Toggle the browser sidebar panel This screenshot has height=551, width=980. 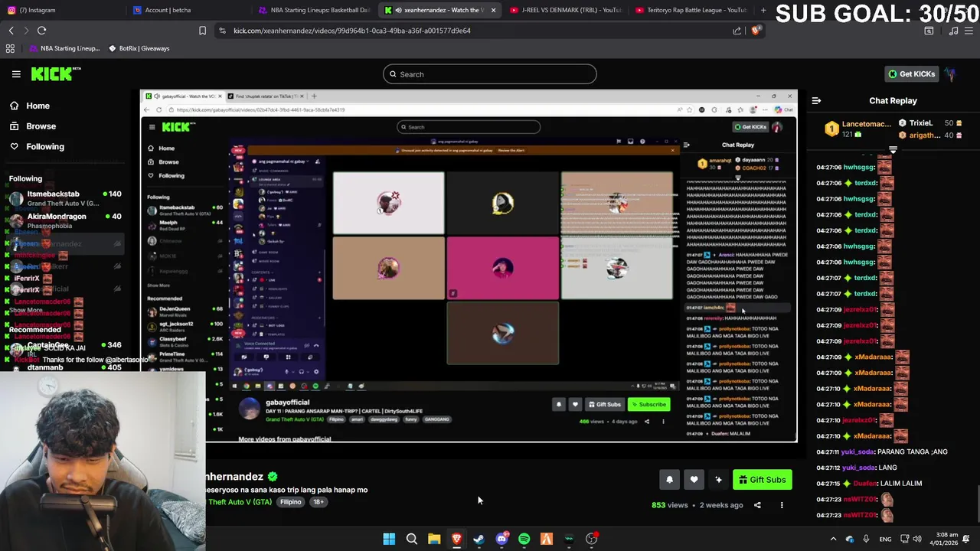tap(929, 31)
